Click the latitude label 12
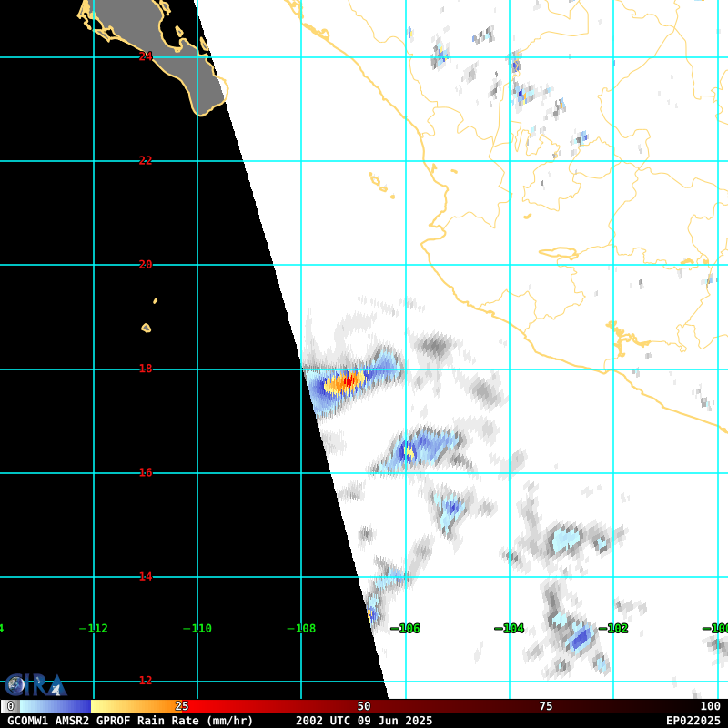728x728 pixels. click(146, 681)
